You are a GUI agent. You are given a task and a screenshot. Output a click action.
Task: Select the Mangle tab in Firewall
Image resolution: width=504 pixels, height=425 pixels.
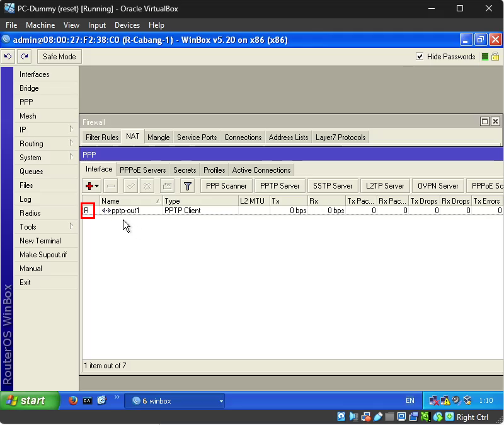[x=159, y=137]
